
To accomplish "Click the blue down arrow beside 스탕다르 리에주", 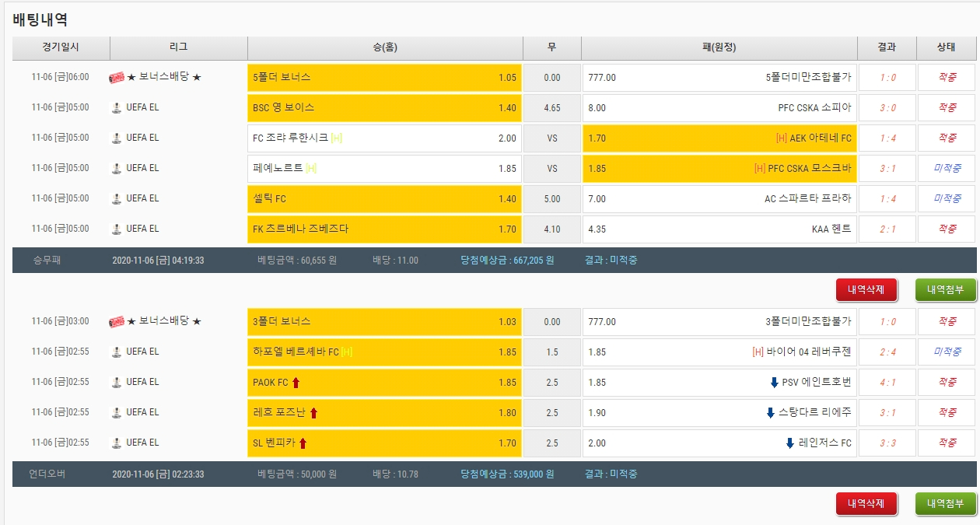I will [770, 412].
